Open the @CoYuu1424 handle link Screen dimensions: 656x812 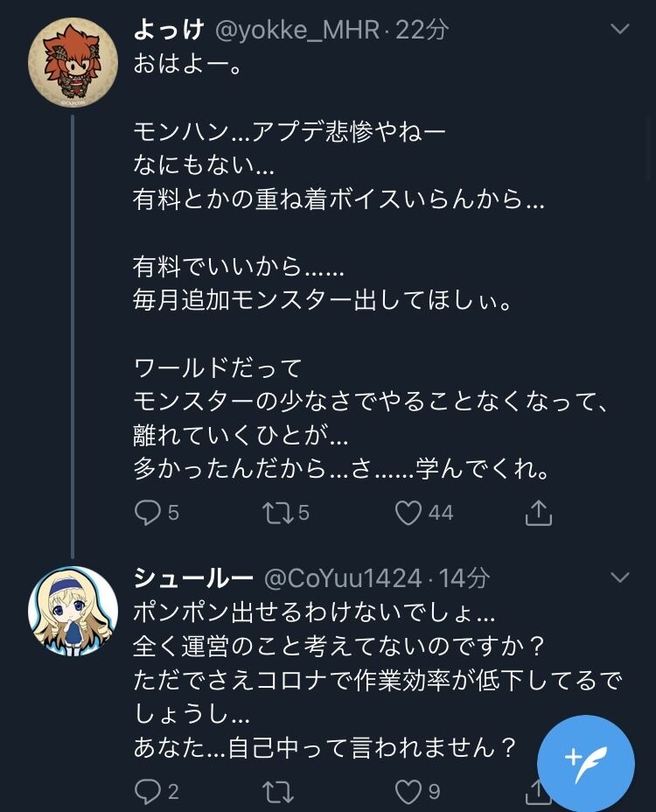pyautogui.click(x=343, y=577)
